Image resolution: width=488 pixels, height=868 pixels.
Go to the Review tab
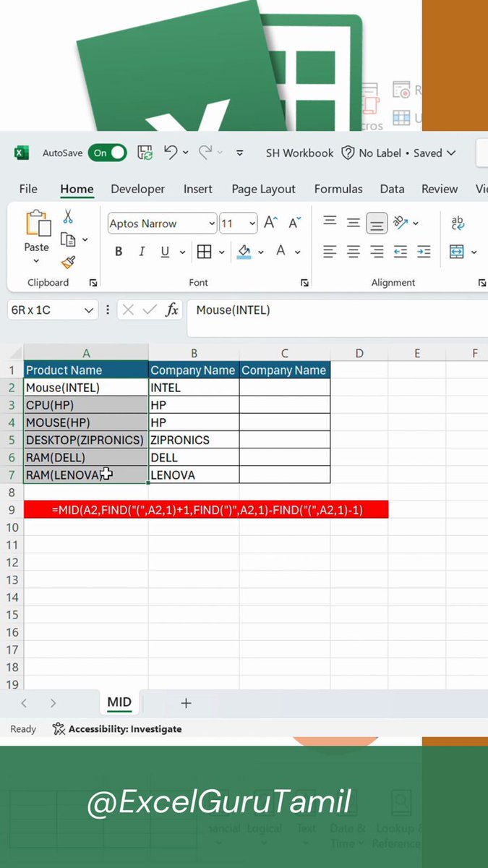tap(440, 189)
